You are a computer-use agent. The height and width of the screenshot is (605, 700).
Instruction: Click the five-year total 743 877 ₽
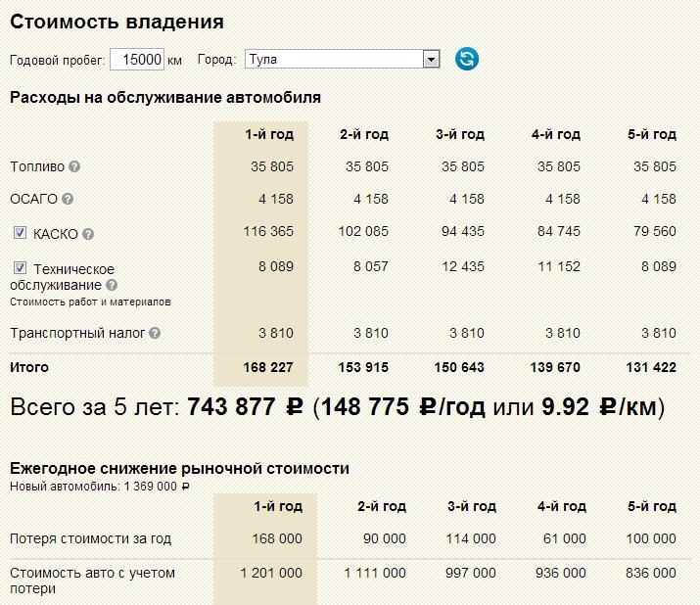tap(245, 406)
